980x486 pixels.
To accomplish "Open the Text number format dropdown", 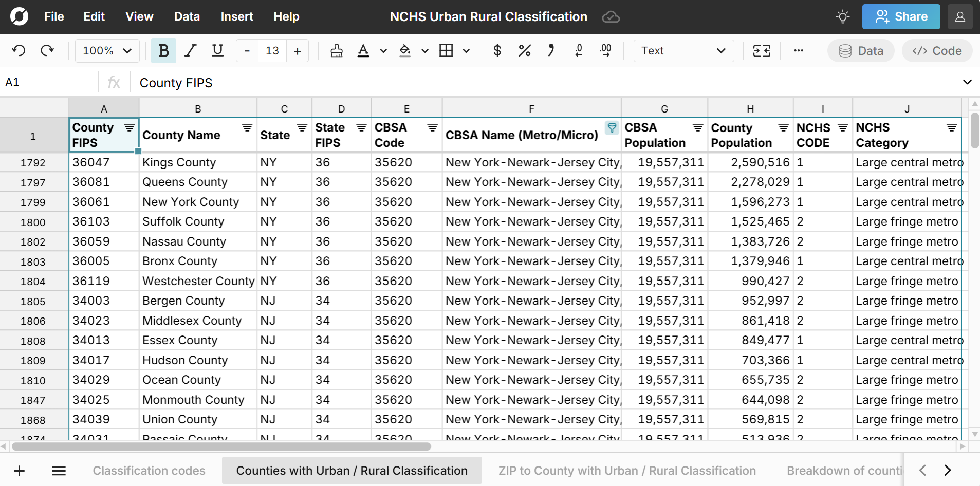I will (683, 50).
